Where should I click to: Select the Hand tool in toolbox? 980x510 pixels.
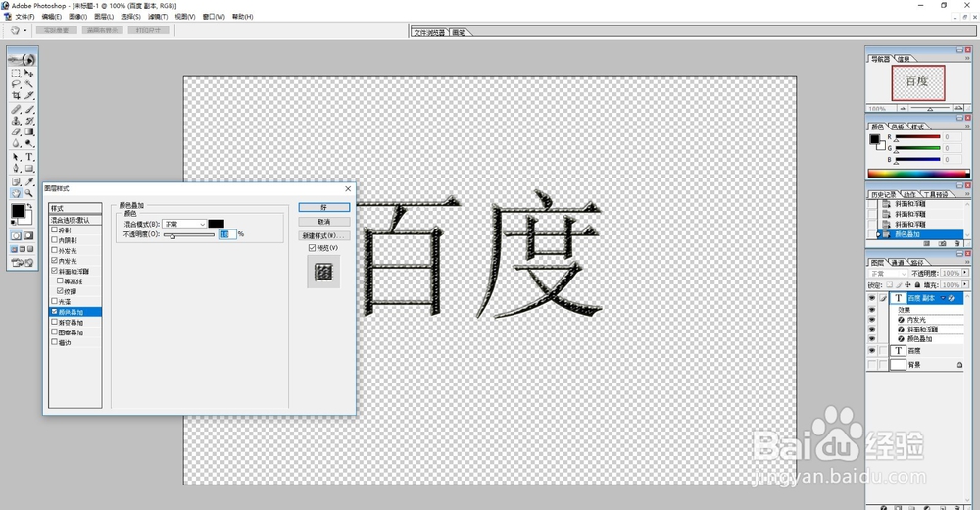[17, 193]
